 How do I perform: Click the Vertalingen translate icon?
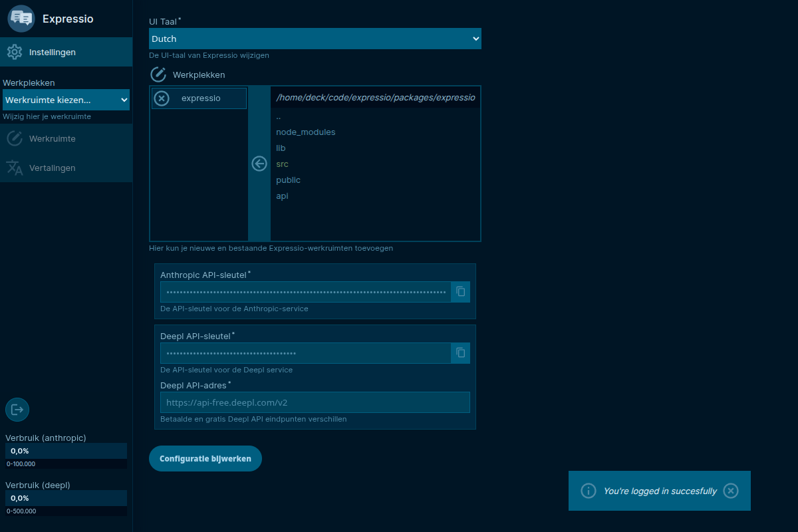tap(15, 168)
